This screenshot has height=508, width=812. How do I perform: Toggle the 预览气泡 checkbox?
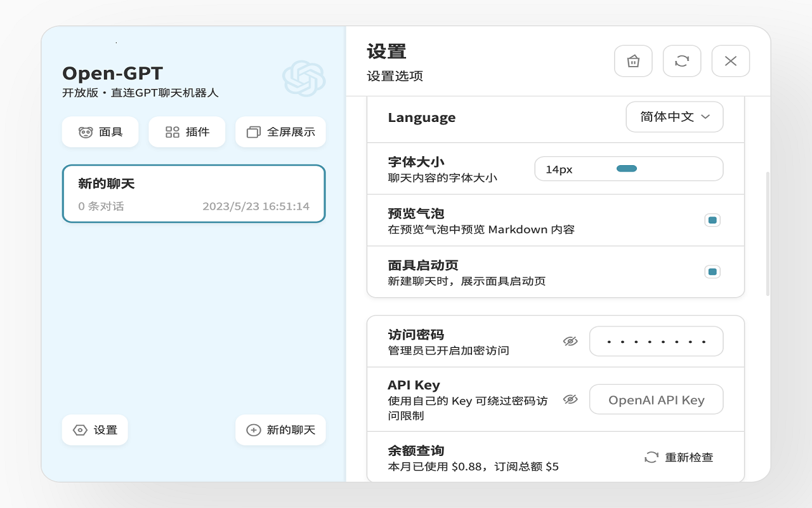pyautogui.click(x=712, y=220)
